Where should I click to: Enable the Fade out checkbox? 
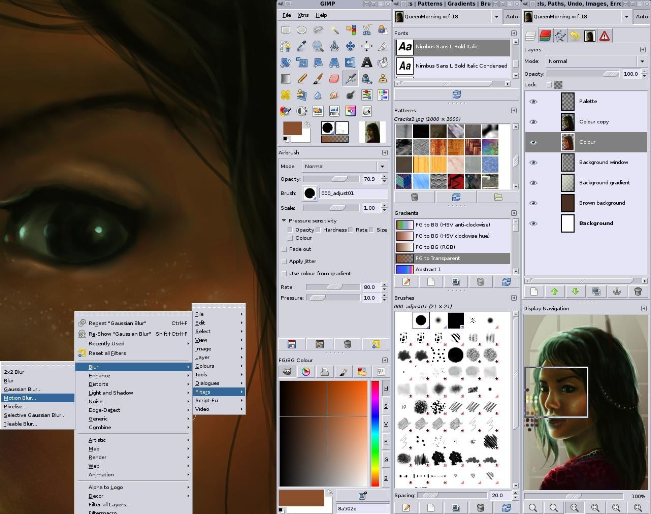pyautogui.click(x=284, y=249)
